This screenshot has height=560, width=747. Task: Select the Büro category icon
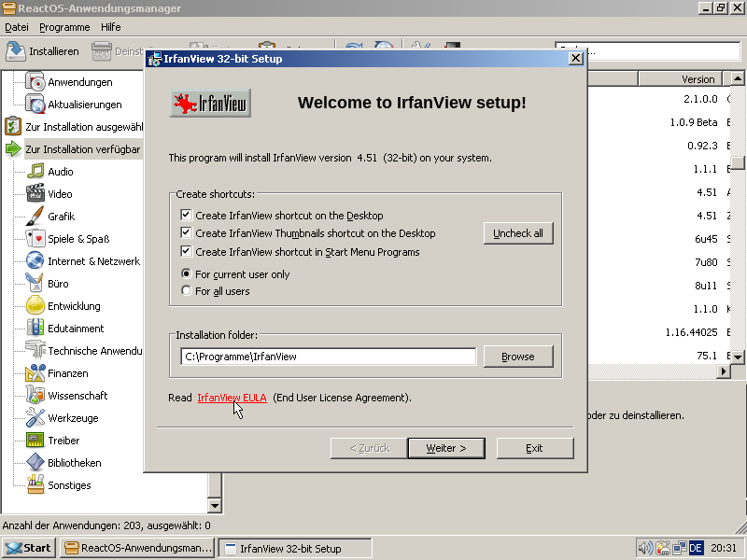pos(35,284)
